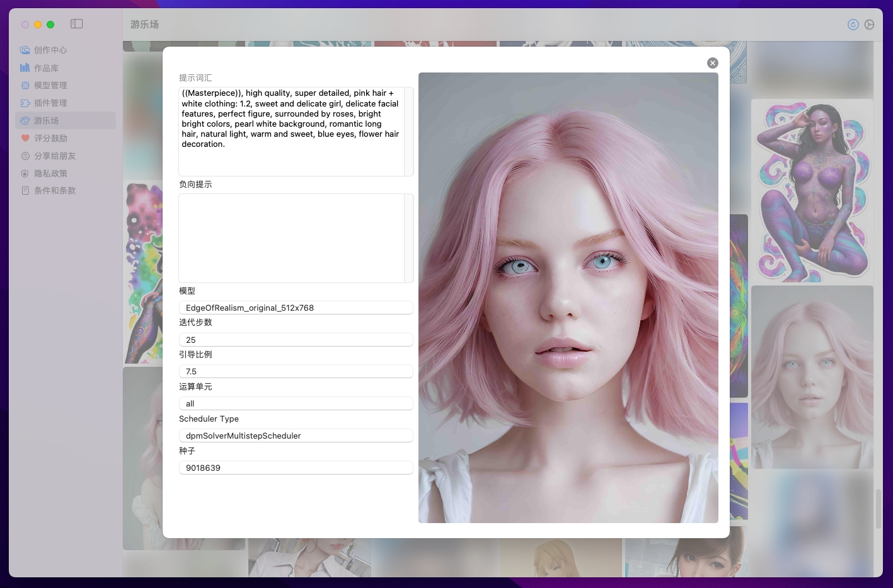Open 条件和条款 terms page
The width and height of the screenshot is (893, 588).
[55, 190]
